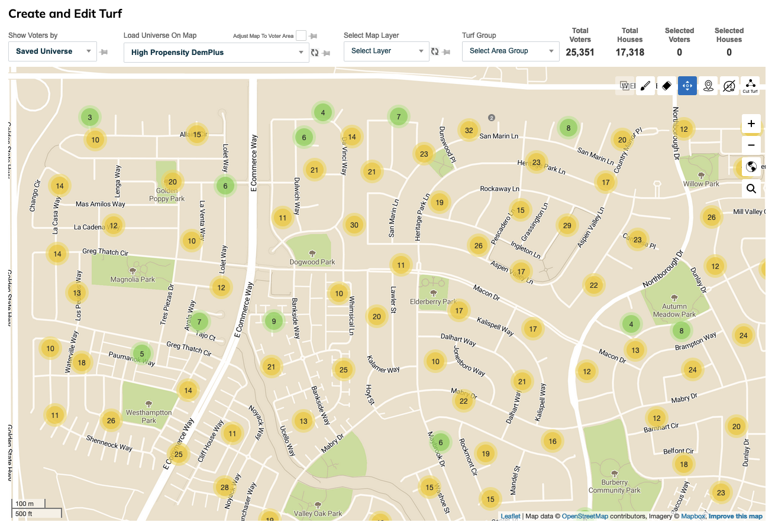Click the Magnolia Park label
775x532 pixels.
click(133, 280)
